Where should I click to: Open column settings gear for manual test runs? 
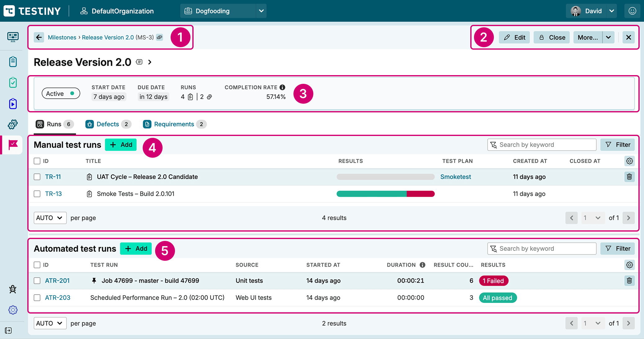[629, 161]
